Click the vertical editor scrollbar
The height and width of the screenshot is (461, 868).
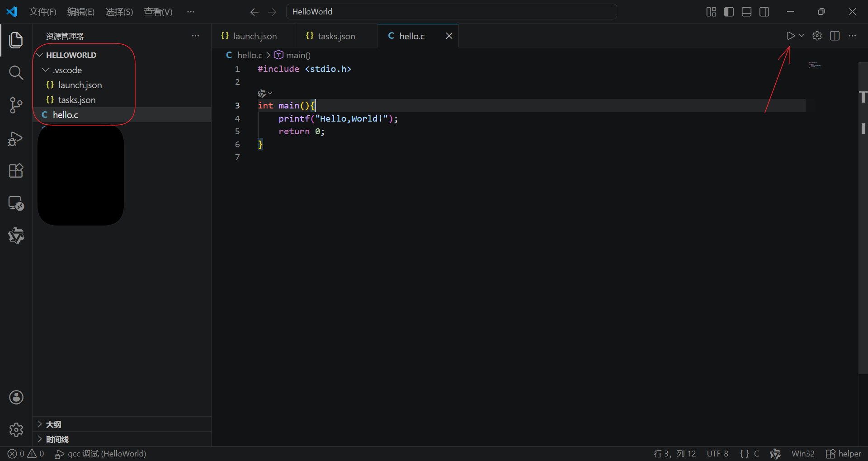coord(863,218)
